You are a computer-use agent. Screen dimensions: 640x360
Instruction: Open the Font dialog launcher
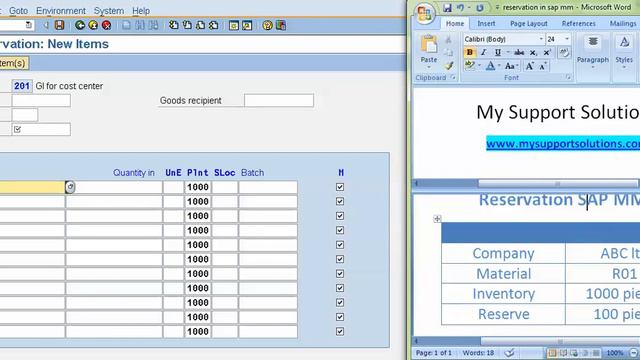pos(568,78)
